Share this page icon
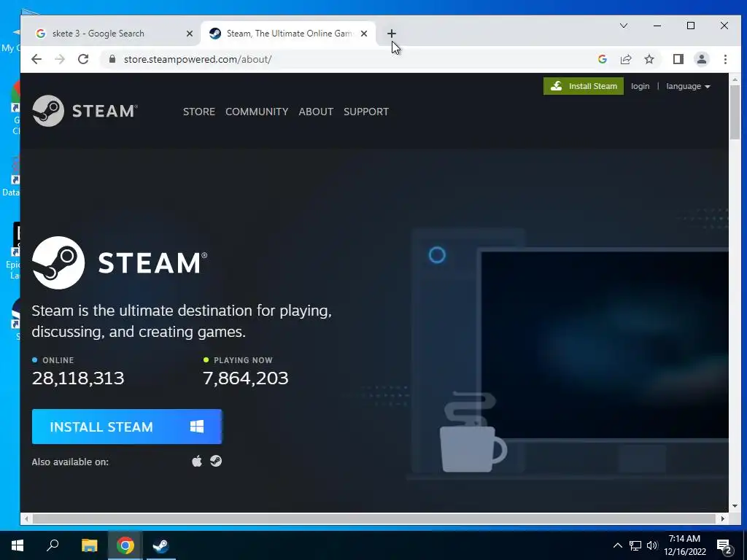Viewport: 747px width, 560px height. [625, 59]
